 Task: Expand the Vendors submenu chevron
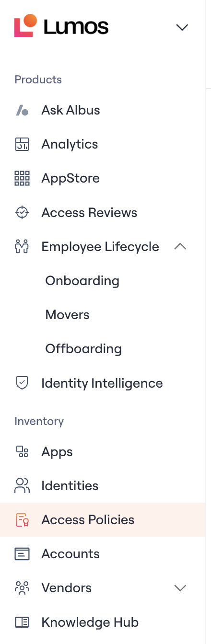point(180,588)
